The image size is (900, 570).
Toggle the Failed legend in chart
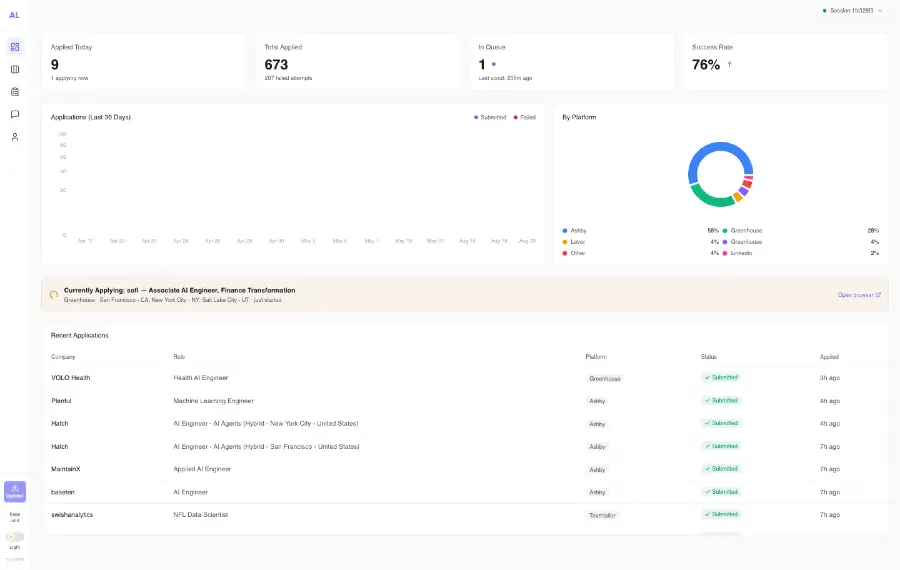click(x=525, y=117)
